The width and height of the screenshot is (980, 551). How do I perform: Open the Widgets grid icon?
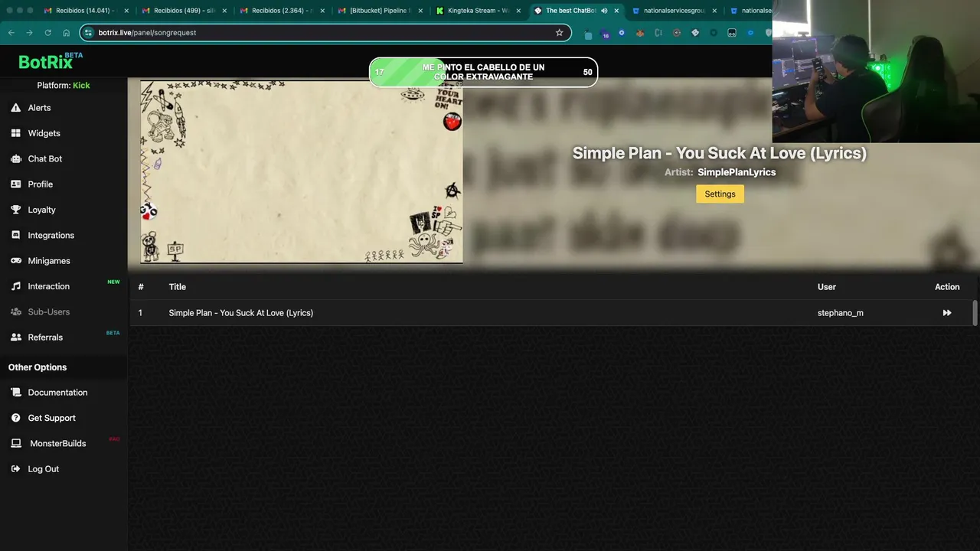click(x=15, y=133)
